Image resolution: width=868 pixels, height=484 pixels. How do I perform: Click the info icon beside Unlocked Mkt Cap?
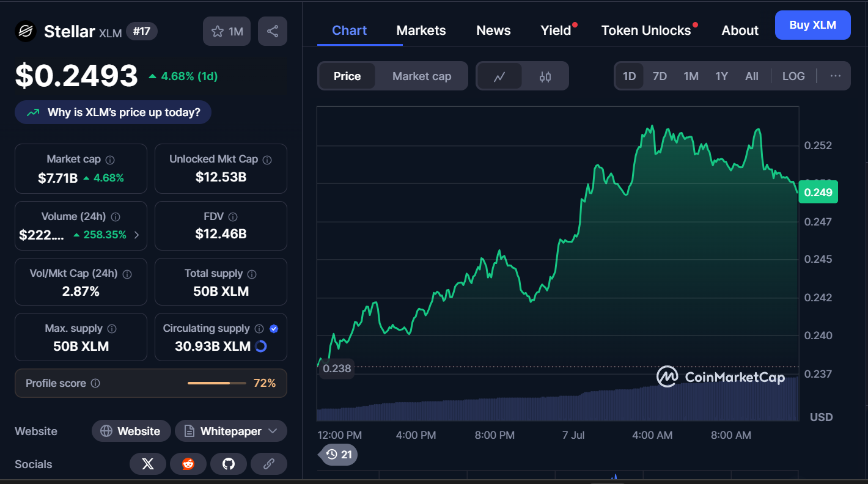pos(267,159)
